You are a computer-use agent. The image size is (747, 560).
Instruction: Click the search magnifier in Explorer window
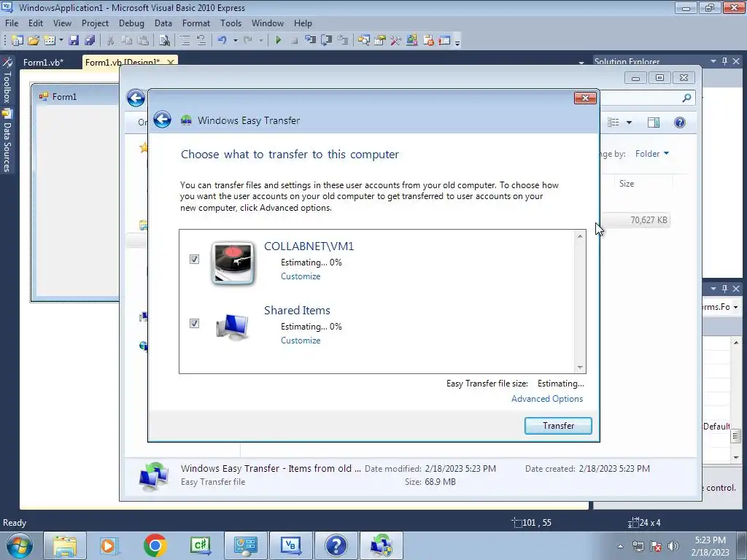(x=686, y=98)
